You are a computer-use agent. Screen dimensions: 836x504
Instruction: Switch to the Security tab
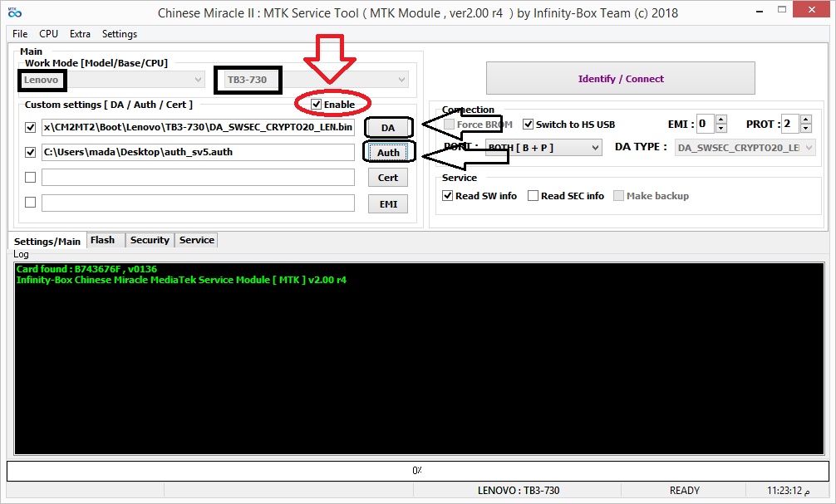tap(150, 240)
